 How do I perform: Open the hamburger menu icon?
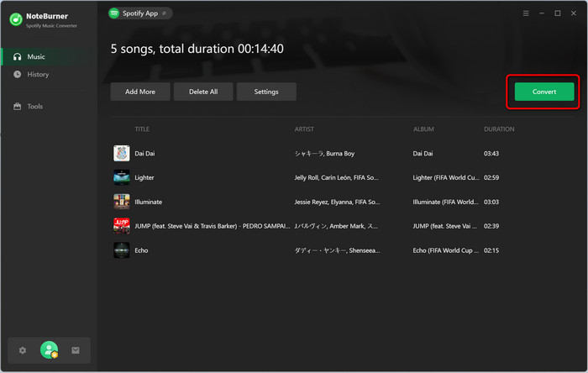point(526,13)
